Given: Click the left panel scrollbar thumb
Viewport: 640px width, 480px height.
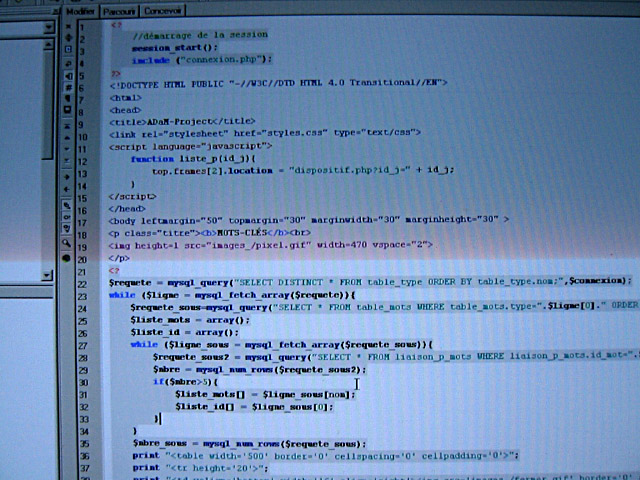Looking at the screenshot, I should [x=48, y=104].
